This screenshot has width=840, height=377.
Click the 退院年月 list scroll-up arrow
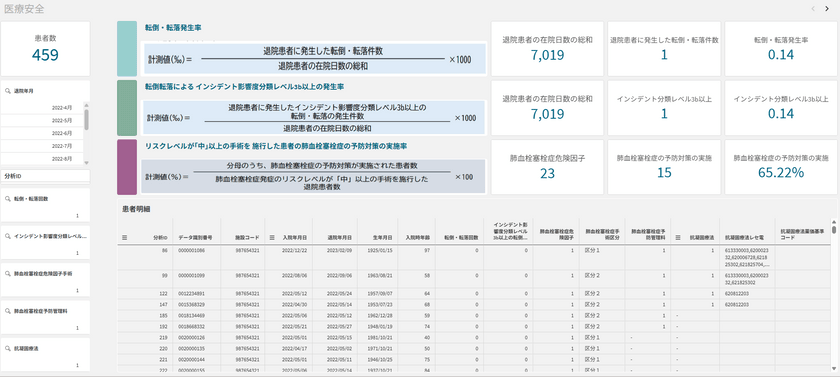tap(86, 104)
